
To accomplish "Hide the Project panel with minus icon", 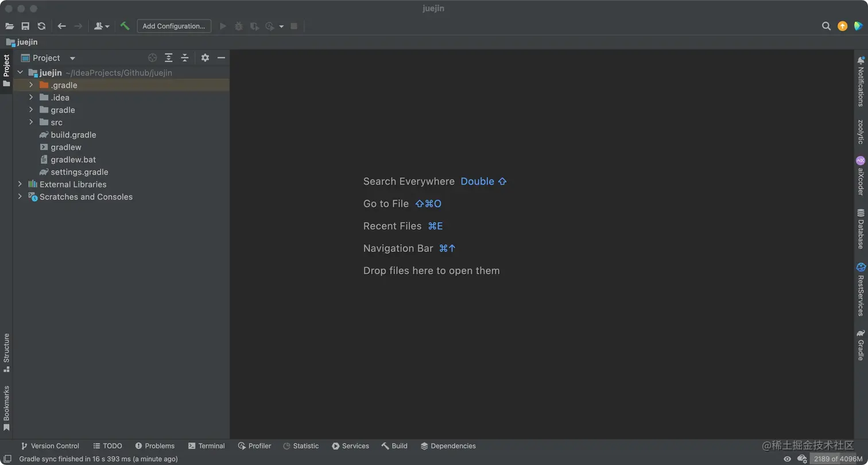I will (x=221, y=57).
